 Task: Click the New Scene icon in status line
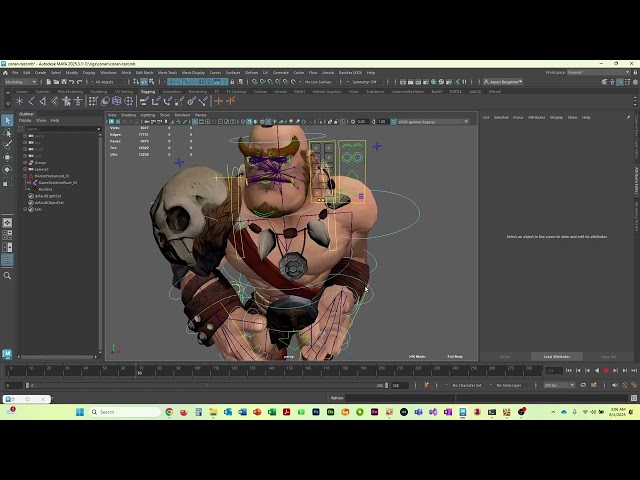49,82
